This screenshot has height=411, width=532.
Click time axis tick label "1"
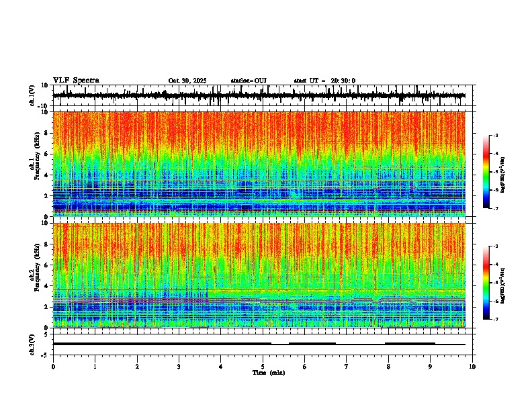[95, 367]
